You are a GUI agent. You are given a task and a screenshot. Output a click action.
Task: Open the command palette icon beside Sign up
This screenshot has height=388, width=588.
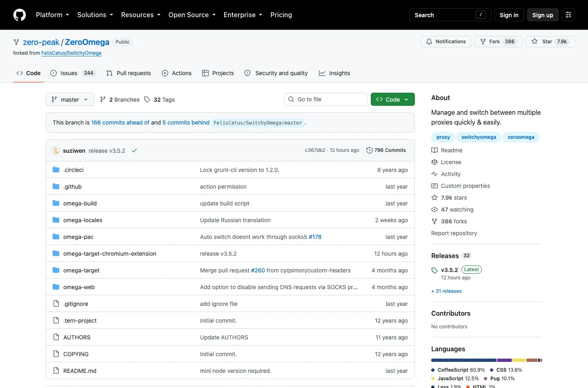tap(568, 15)
